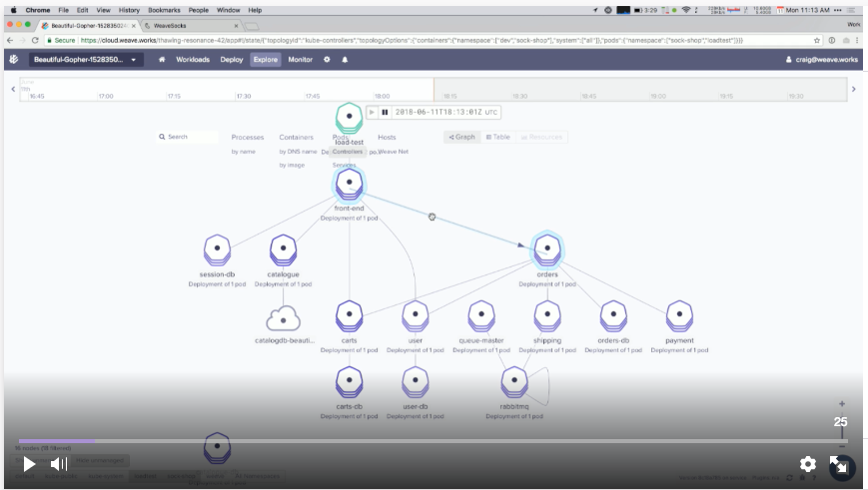Reload the page in Chrome
The width and height of the screenshot is (868, 490).
pos(35,40)
